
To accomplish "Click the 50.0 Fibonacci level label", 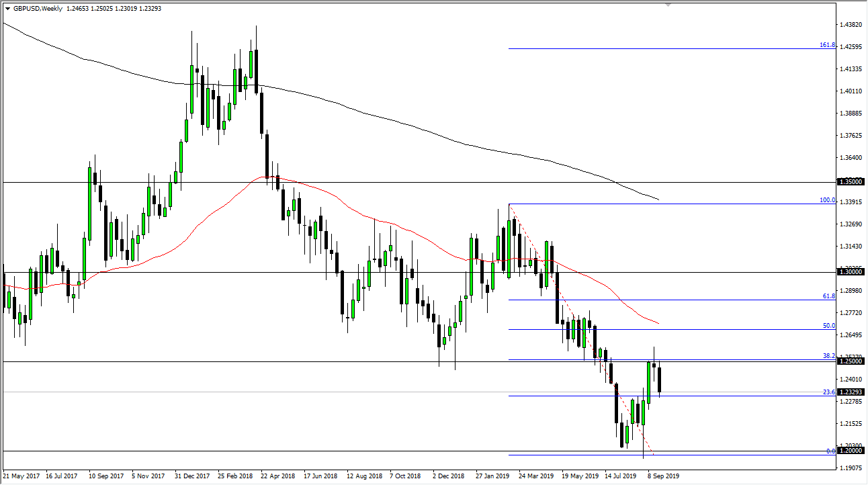I will (x=830, y=325).
